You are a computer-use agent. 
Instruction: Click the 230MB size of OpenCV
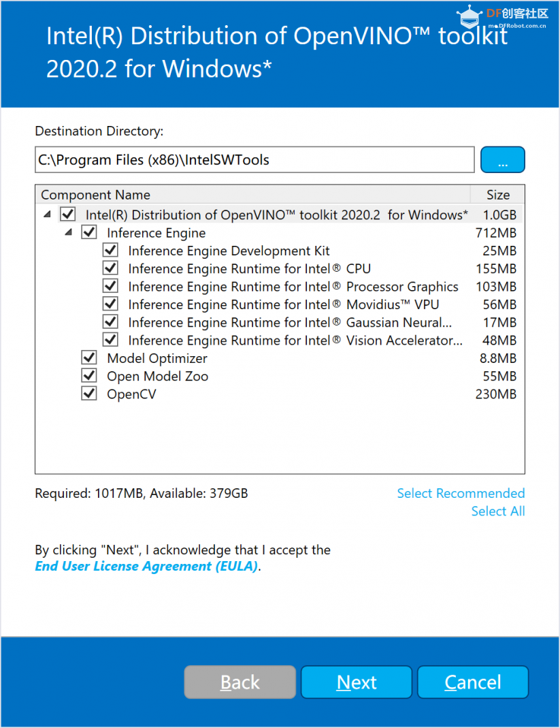click(496, 394)
